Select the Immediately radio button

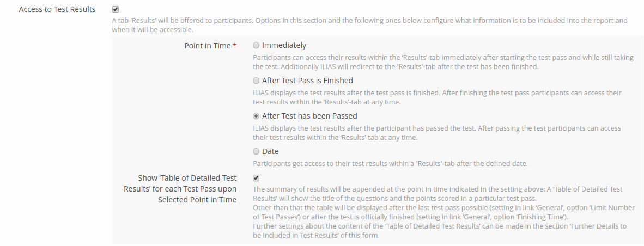point(256,45)
